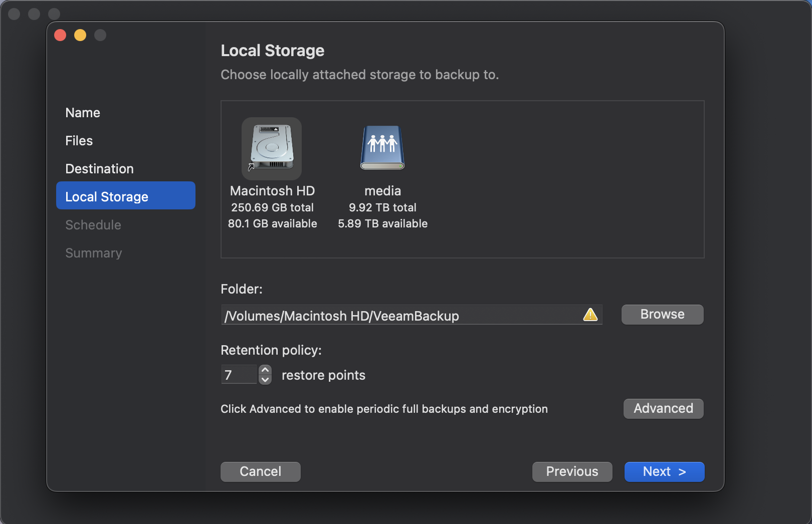
Task: Open the Name step in sidebar
Action: pyautogui.click(x=83, y=113)
